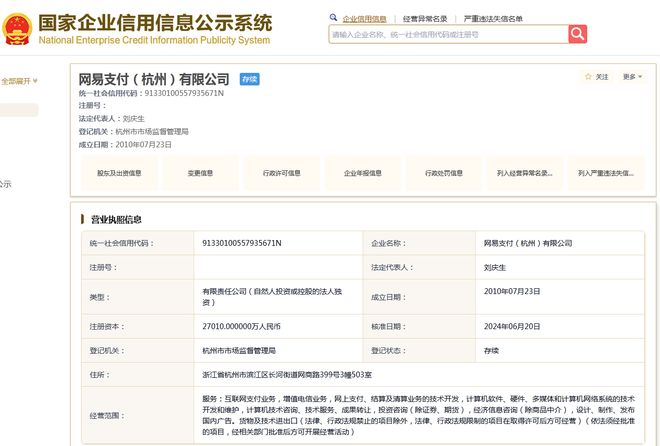Image resolution: width=660 pixels, height=446 pixels.
Task: Click the 27010.000000万人民币 registered capital value
Action: click(x=242, y=327)
